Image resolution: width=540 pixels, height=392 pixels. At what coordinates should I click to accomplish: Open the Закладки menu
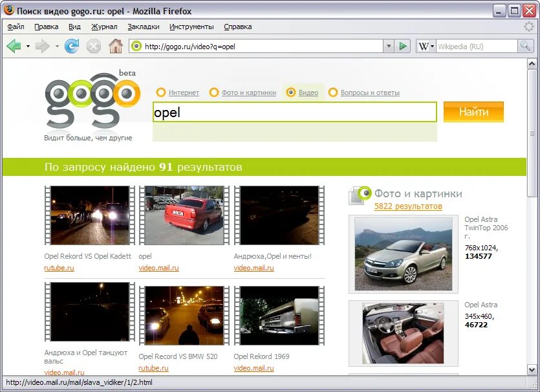point(144,27)
